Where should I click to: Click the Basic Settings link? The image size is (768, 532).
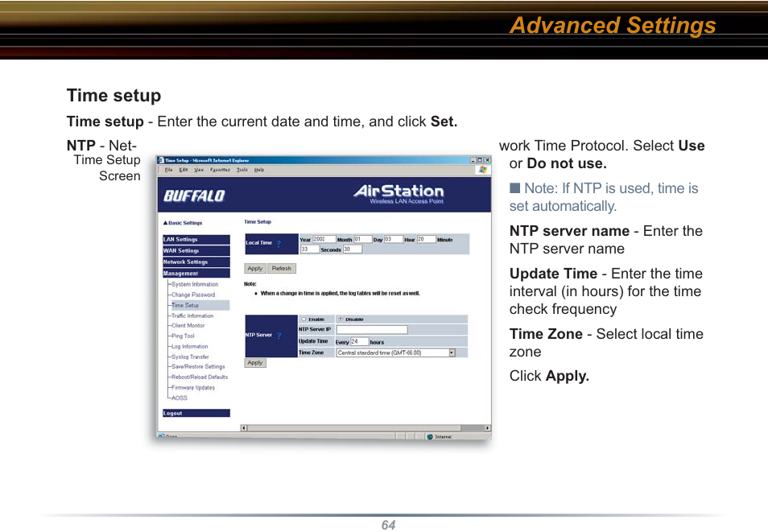click(183, 223)
